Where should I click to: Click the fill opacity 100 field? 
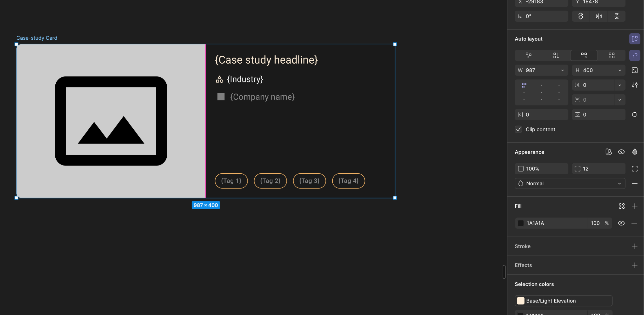tap(595, 223)
